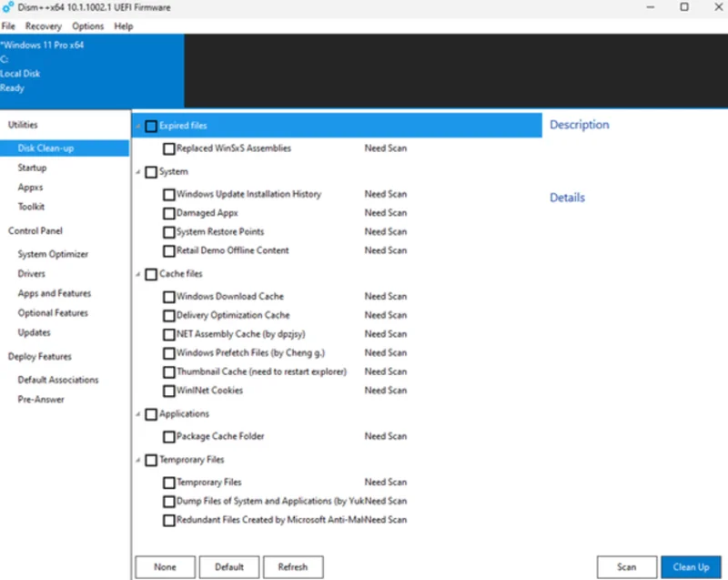Open Apps and Features page
This screenshot has height=580, width=728.
(x=55, y=293)
